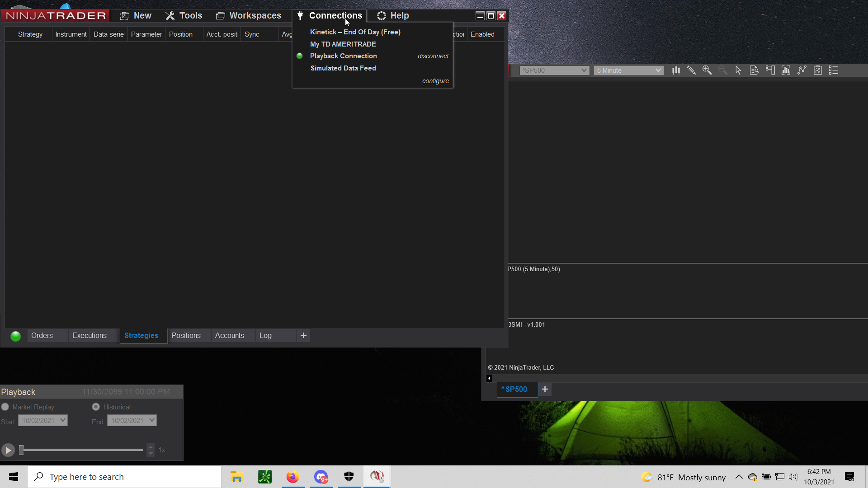Open the indicators icon in chart toolbar

click(786, 70)
